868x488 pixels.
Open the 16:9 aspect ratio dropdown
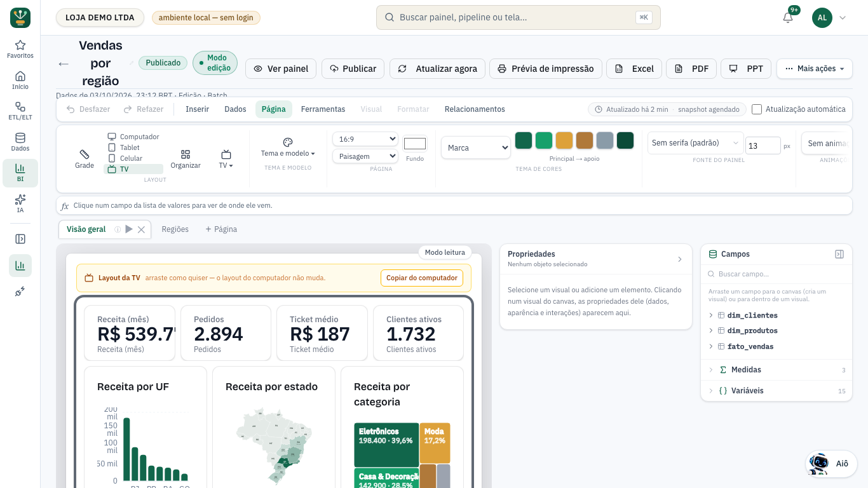coord(365,139)
